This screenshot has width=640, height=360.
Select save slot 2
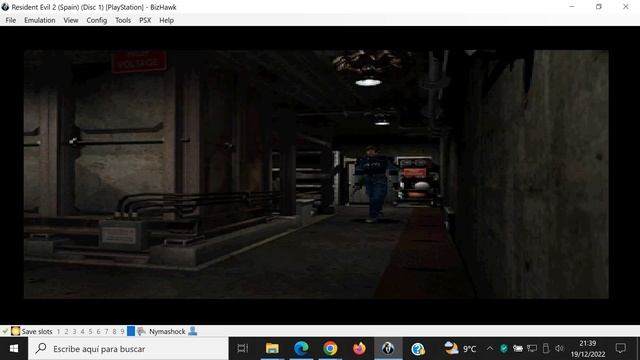click(67, 331)
